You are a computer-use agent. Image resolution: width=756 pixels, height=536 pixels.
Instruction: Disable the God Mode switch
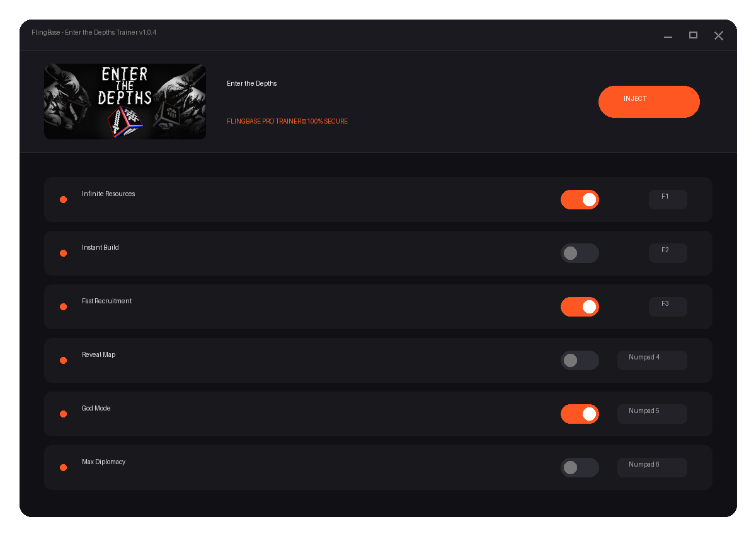[x=580, y=414]
